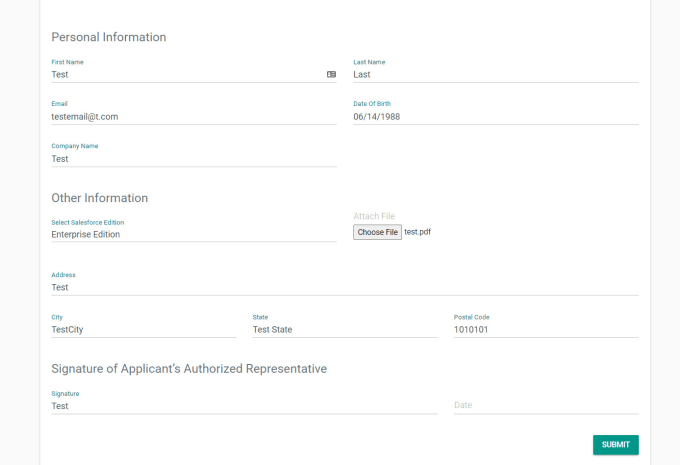Click the Signature of Applicant's Authorized Representative heading
Screen dimensions: 680x465
[x=189, y=369]
